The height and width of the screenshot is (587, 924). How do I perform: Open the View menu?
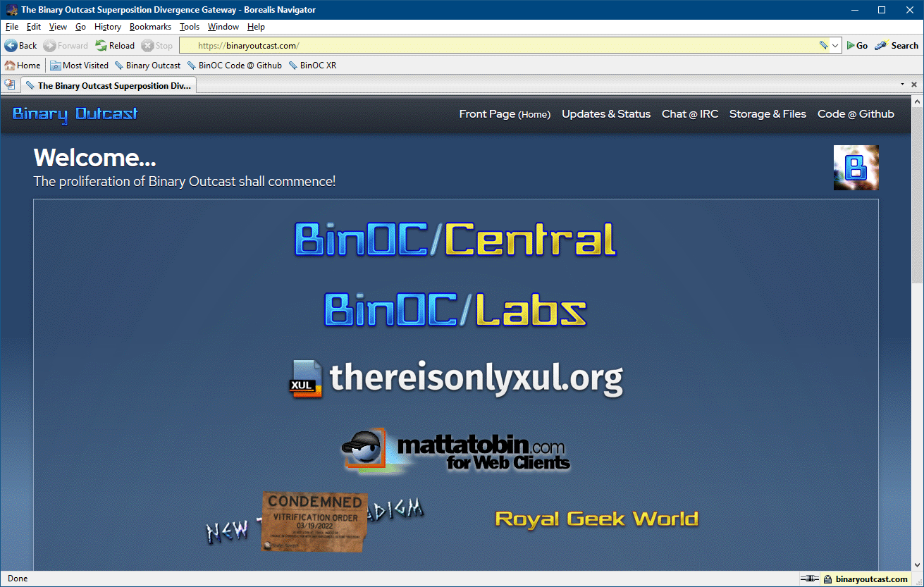click(x=58, y=27)
